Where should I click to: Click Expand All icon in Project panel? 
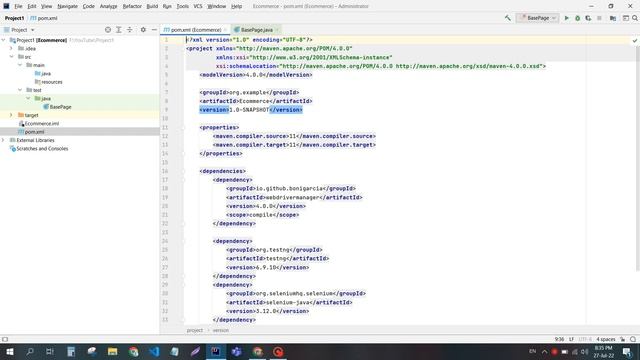click(x=118, y=30)
